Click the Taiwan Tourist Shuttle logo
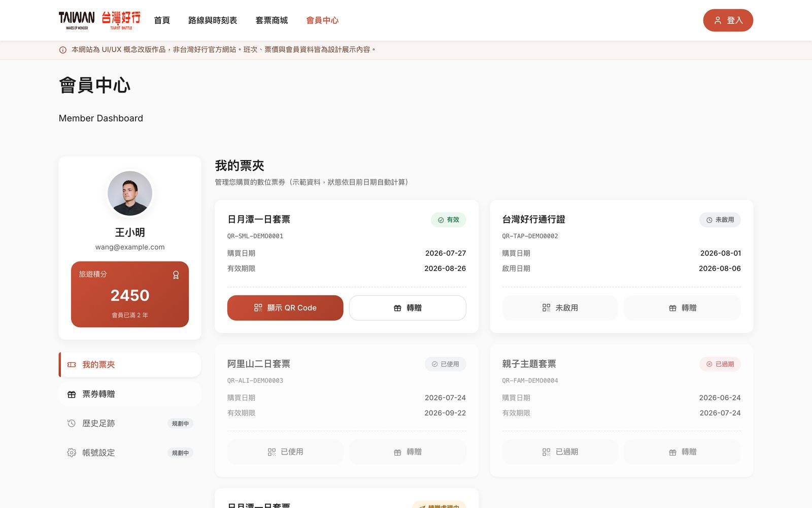The image size is (812, 508). [99, 20]
